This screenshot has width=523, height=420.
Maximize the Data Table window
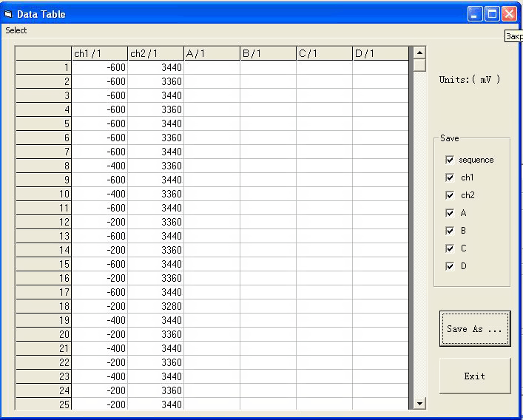pos(492,13)
